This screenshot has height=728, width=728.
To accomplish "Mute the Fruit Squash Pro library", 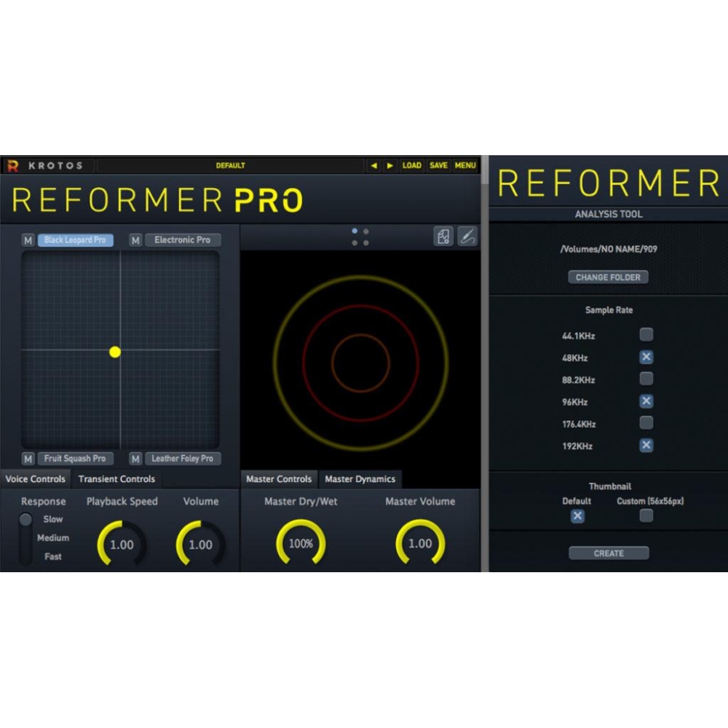I will 28,459.
